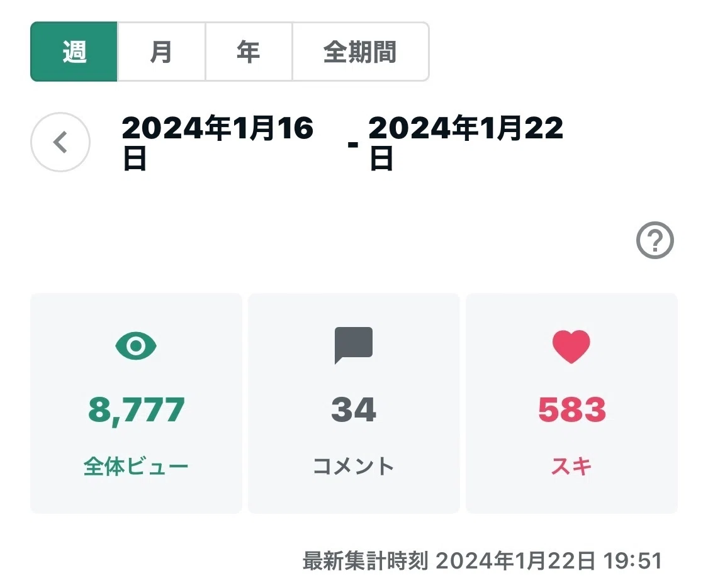This screenshot has height=588, width=708.
Task: Click the 全体ビュー label
Action: (136, 466)
